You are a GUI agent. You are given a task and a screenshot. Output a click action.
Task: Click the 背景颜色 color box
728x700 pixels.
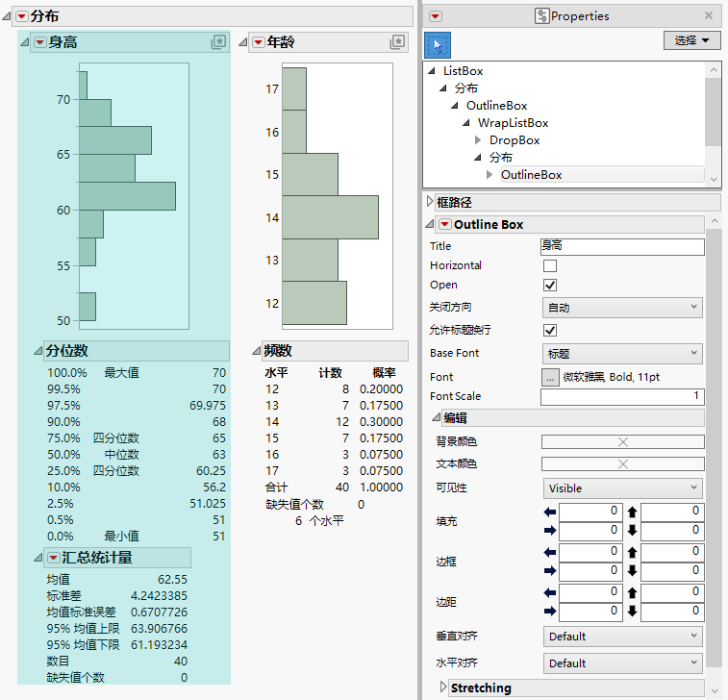tap(622, 442)
